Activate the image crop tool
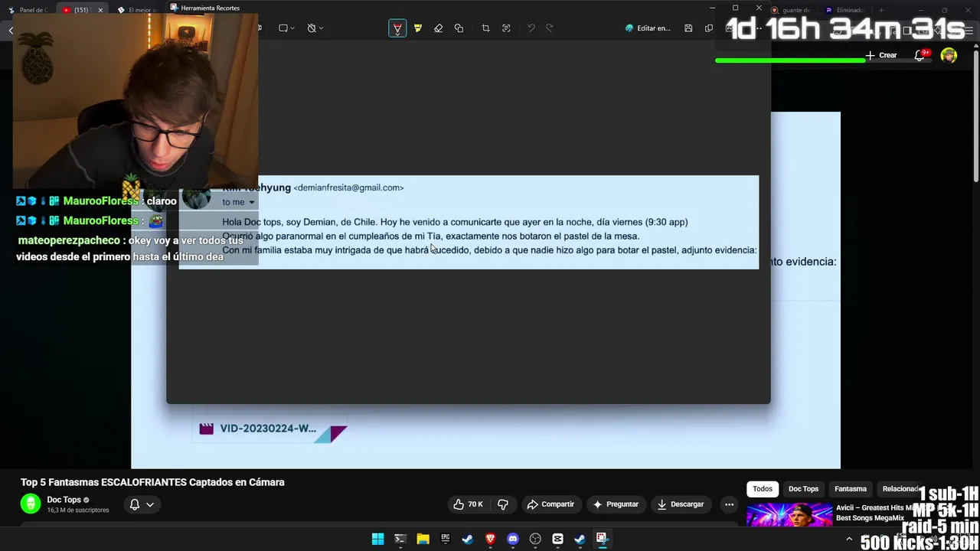This screenshot has height=551, width=980. (x=485, y=28)
